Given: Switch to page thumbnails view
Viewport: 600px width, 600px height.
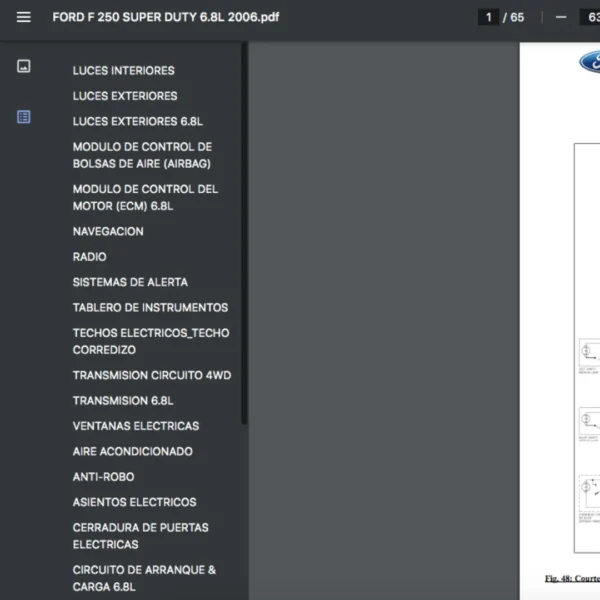Looking at the screenshot, I should coord(24,66).
